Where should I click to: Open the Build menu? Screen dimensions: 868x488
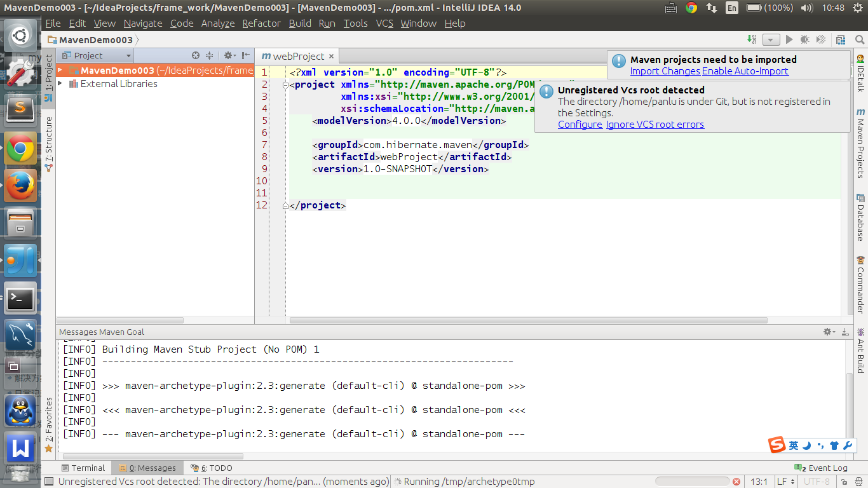coord(300,23)
